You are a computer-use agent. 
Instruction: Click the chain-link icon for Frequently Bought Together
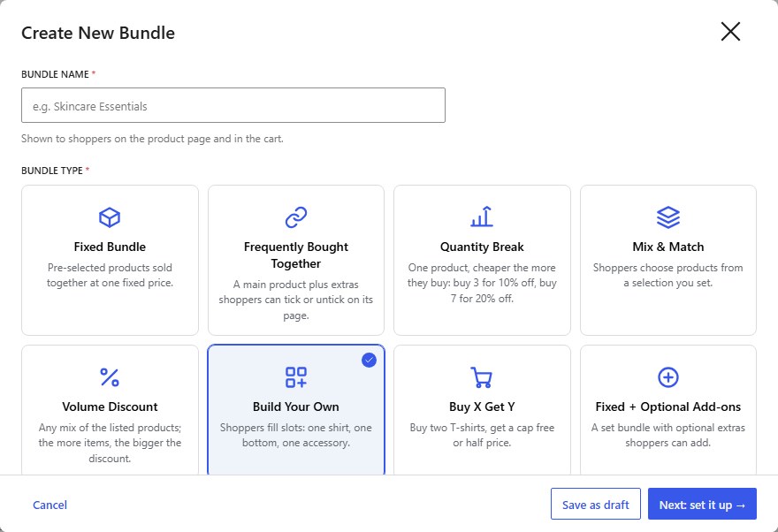click(295, 217)
